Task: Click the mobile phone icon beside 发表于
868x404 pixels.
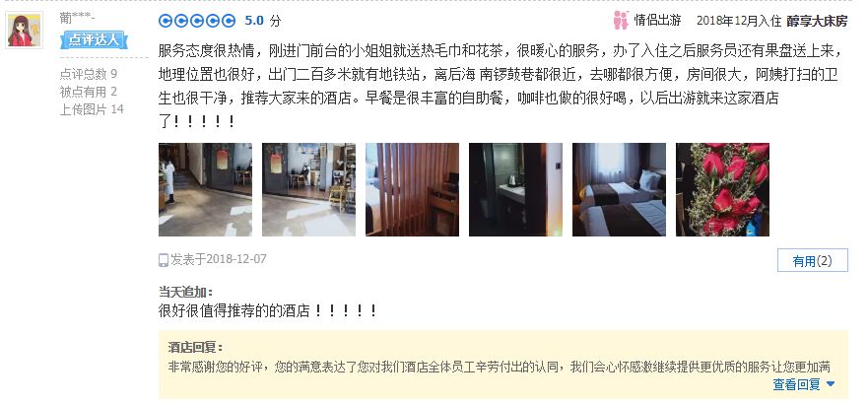Action: pyautogui.click(x=164, y=259)
